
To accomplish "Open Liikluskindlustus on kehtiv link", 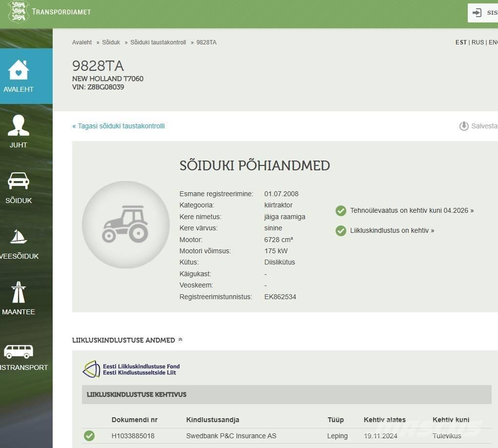I will click(x=392, y=231).
